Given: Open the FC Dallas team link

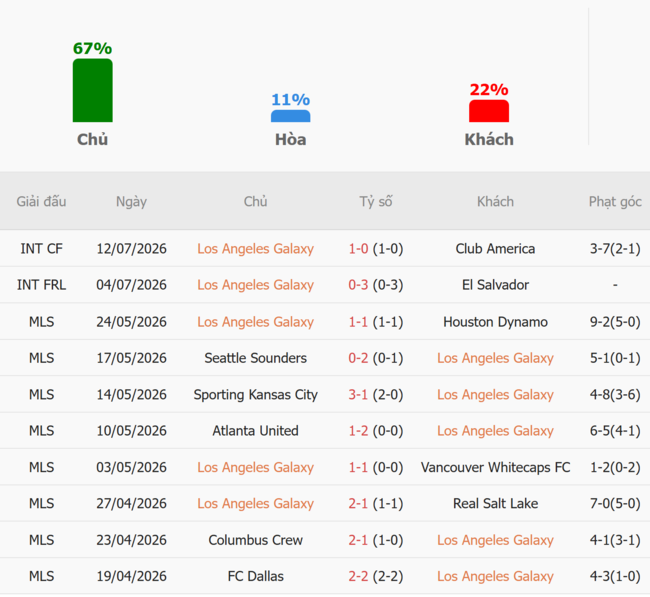Looking at the screenshot, I should (255, 577).
